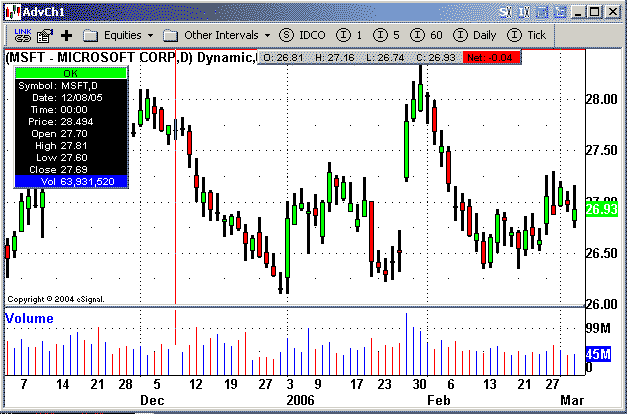
Task: Click the AdvCh1 application icon in title bar
Action: coord(11,10)
